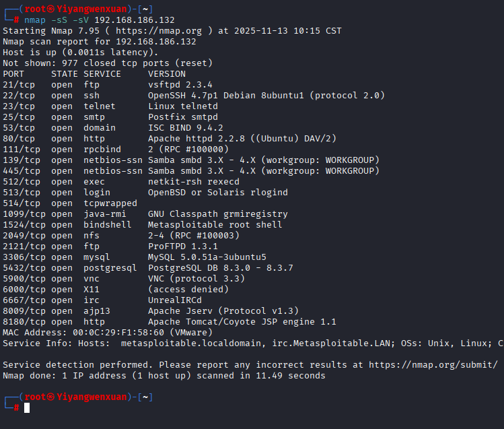Viewport: 504px width, 429px height.
Task: Click the PORT column header
Action: [x=13, y=74]
